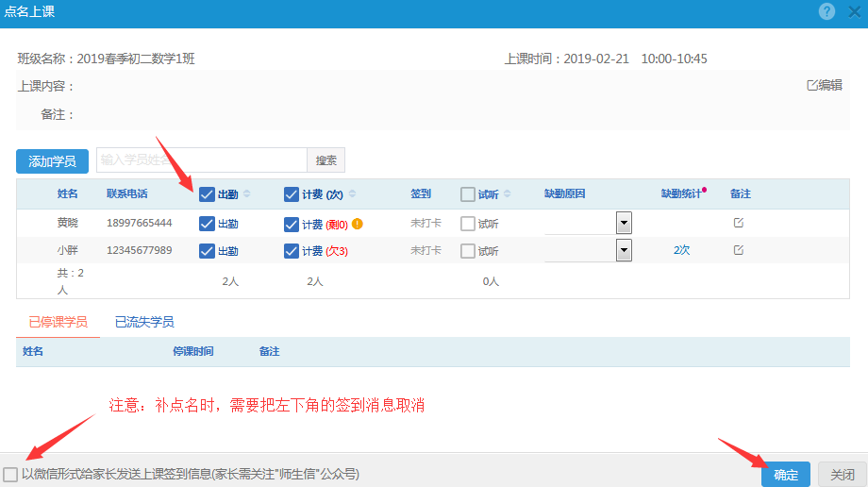Open the 2次 absence count link for 小胖

coord(681,250)
